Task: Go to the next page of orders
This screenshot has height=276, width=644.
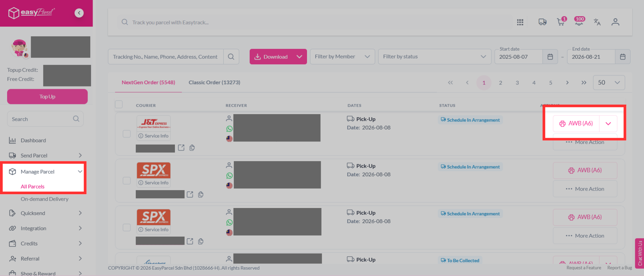Action: (x=567, y=82)
